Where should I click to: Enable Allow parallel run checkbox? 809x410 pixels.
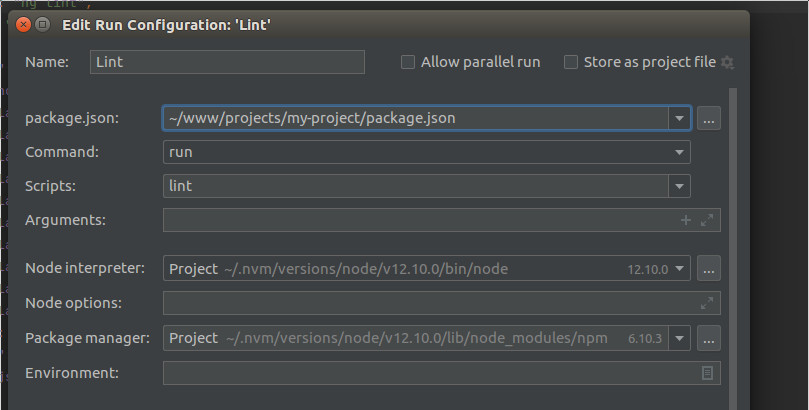(x=408, y=62)
